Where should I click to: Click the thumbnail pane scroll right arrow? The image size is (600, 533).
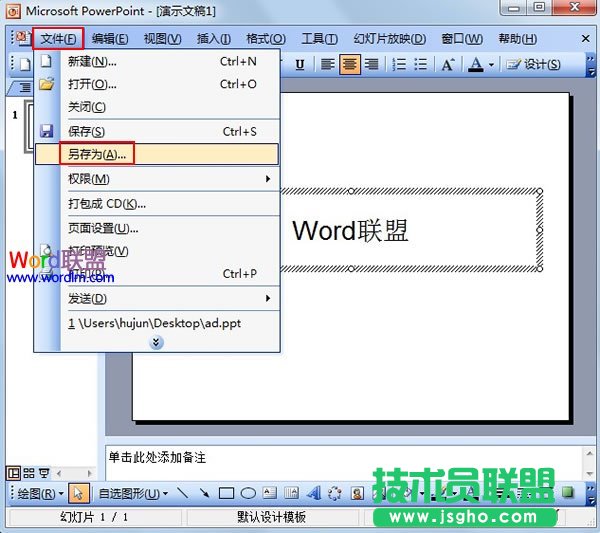click(x=90, y=474)
